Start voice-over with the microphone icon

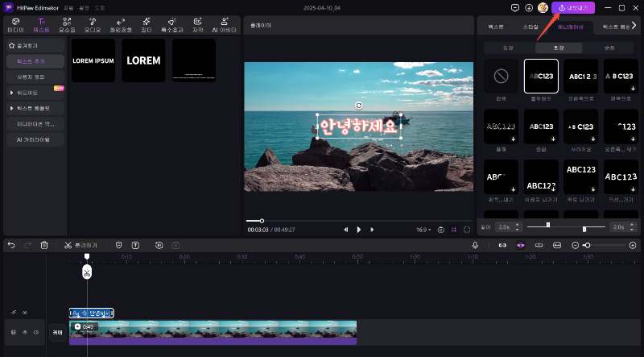475,245
